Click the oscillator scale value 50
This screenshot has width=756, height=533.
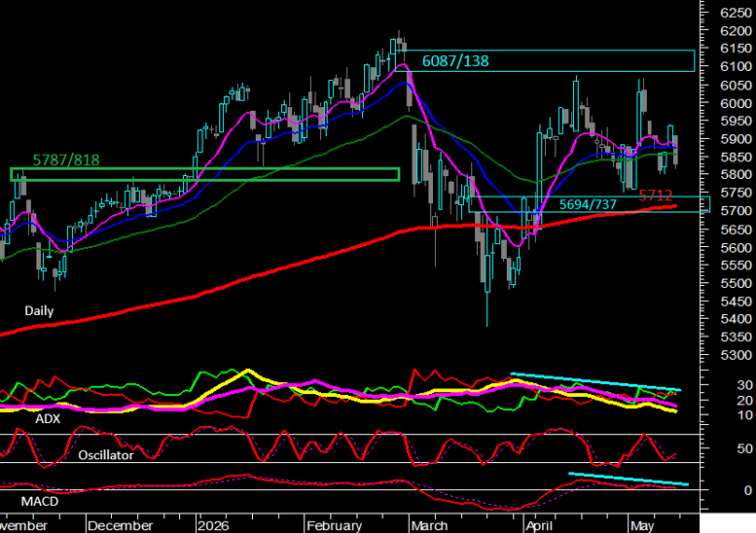pos(745,448)
